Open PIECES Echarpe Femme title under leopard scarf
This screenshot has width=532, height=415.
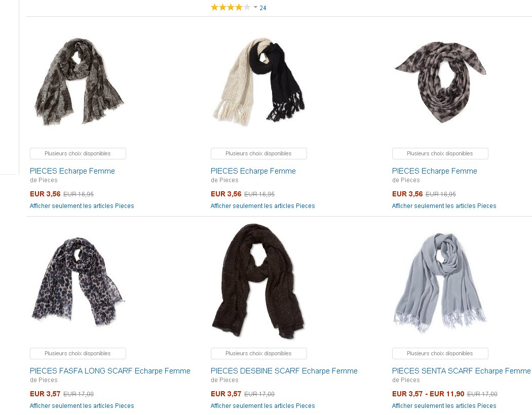point(435,171)
